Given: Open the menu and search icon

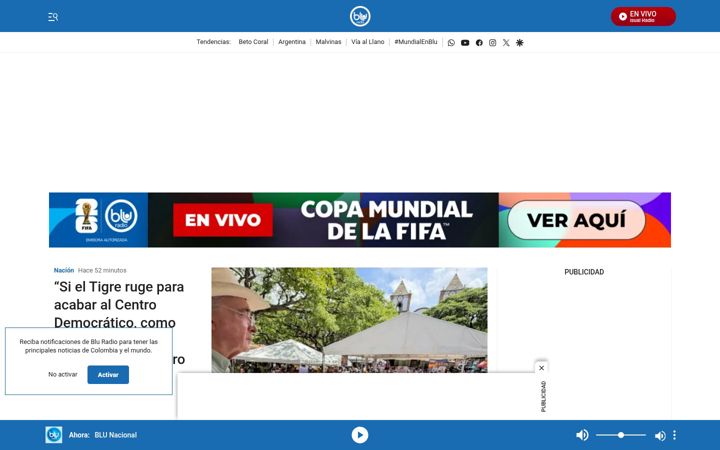Looking at the screenshot, I should coord(53,17).
